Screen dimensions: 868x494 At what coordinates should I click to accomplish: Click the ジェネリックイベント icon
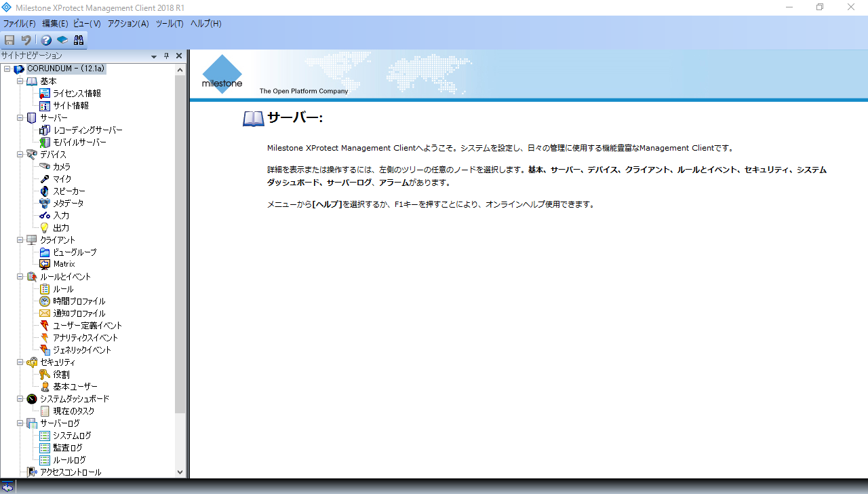click(45, 350)
